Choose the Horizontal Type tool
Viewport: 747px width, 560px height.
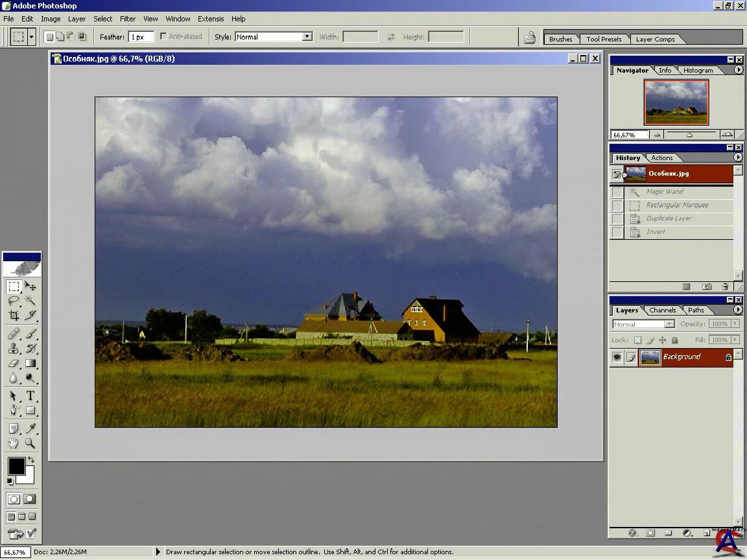30,395
